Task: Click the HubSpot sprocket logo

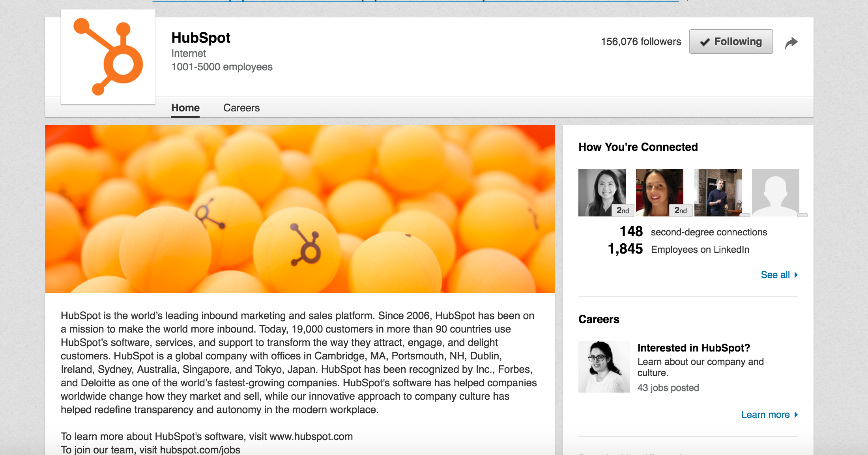Action: [x=108, y=57]
